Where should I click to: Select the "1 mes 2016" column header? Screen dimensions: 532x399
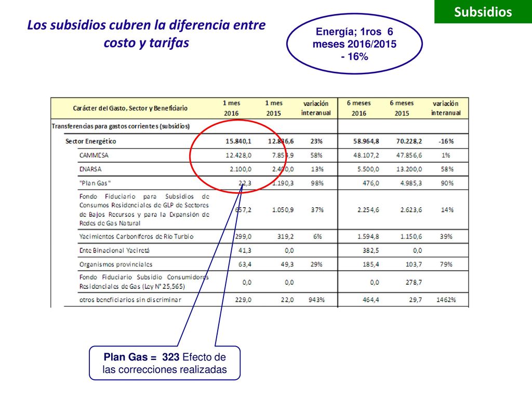[x=231, y=108]
